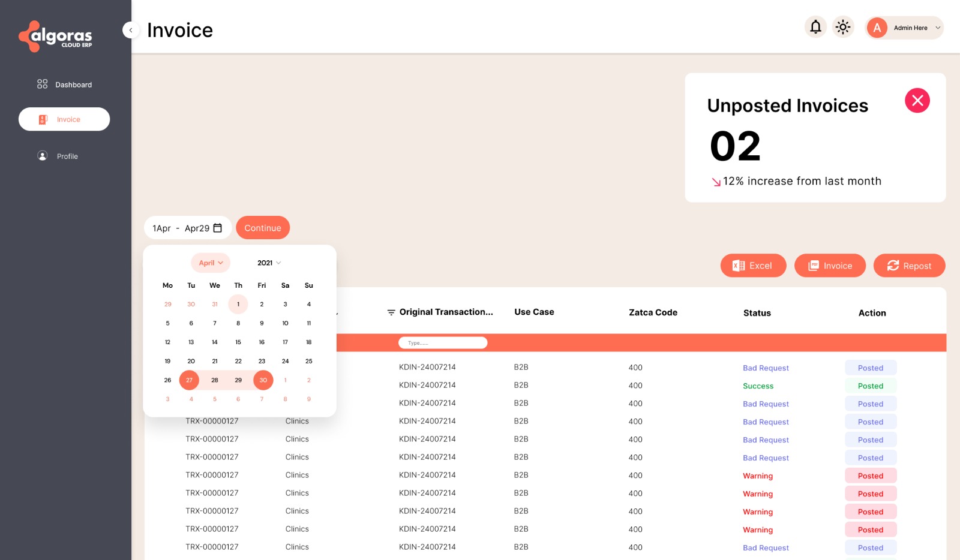
Task: Open the notifications bell icon
Action: click(x=815, y=27)
